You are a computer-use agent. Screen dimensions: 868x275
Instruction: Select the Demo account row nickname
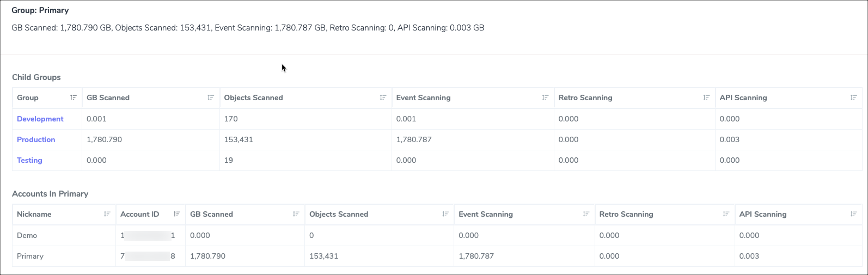point(27,235)
